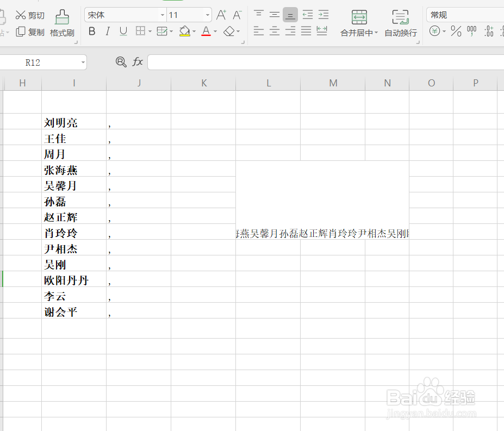504x431 pixels.
Task: Center text horizontally
Action: click(x=275, y=31)
